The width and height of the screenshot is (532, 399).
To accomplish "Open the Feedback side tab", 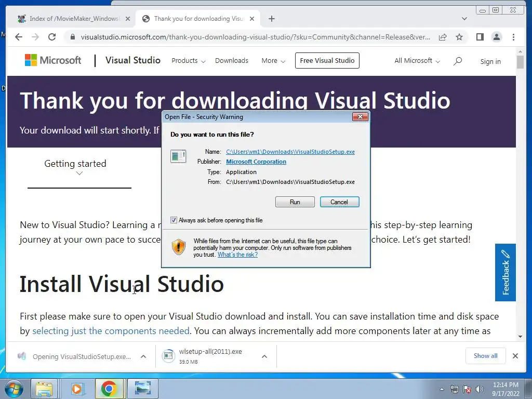I will [505, 272].
